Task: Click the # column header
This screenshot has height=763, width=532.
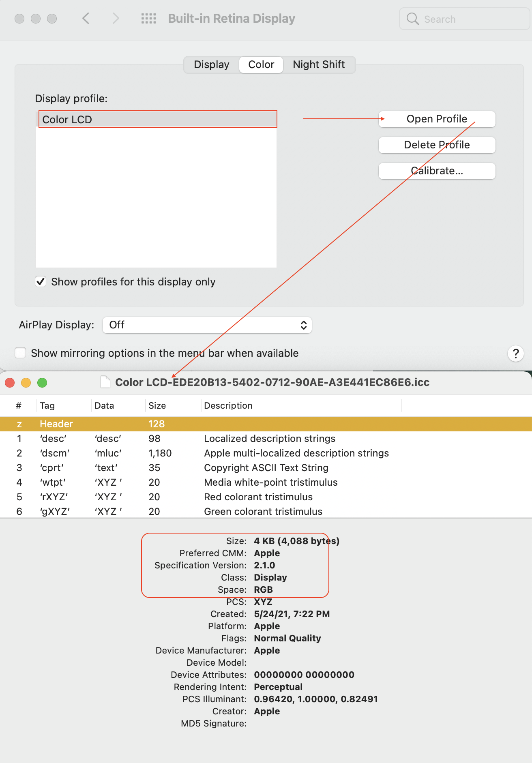Action: pos(19,405)
